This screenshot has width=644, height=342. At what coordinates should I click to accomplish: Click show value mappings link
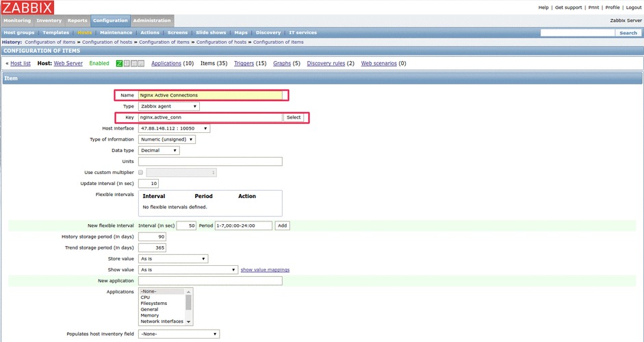tap(265, 270)
